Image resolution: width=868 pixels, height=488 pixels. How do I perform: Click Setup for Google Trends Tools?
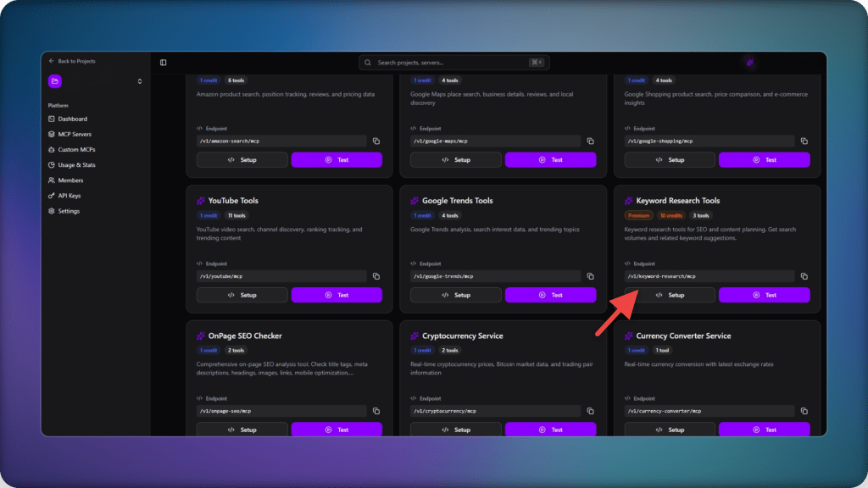click(455, 295)
